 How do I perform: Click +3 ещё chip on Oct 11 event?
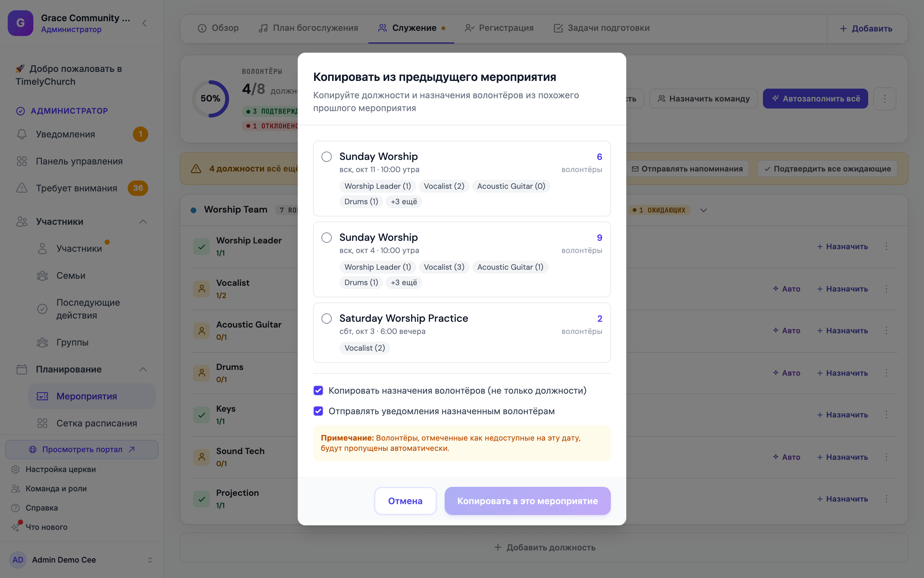[x=404, y=201]
